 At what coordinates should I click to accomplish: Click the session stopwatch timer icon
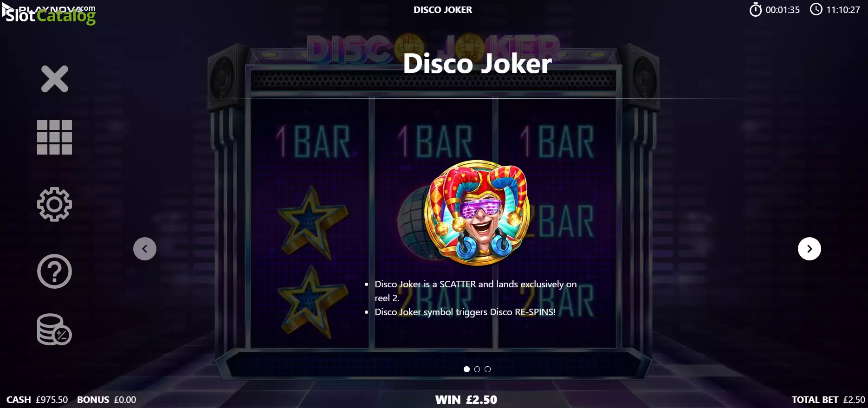(x=756, y=9)
